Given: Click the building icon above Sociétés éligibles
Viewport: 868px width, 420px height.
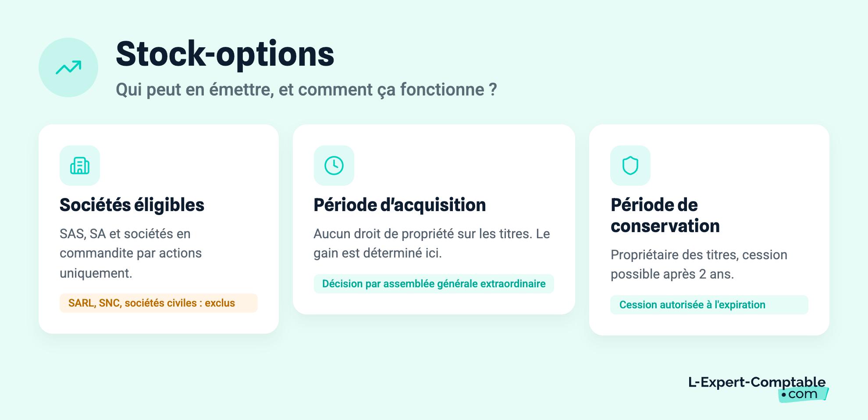Looking at the screenshot, I should point(80,166).
